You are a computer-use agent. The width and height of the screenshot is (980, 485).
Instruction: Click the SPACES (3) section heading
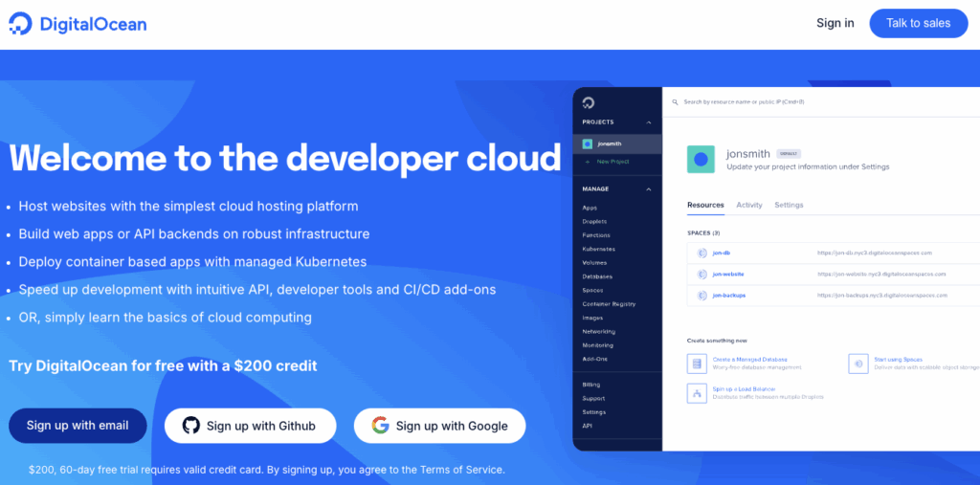coord(703,233)
